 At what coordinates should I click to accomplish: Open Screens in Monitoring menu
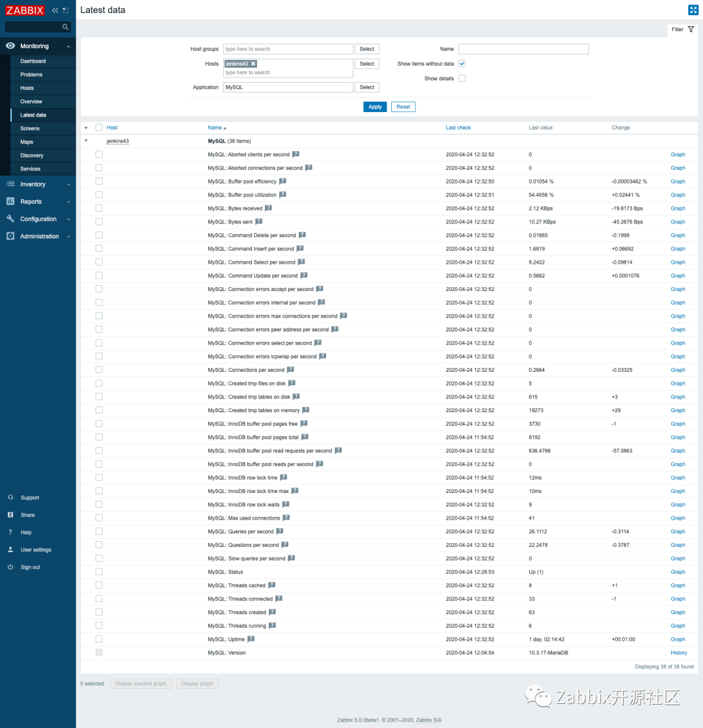click(x=30, y=128)
